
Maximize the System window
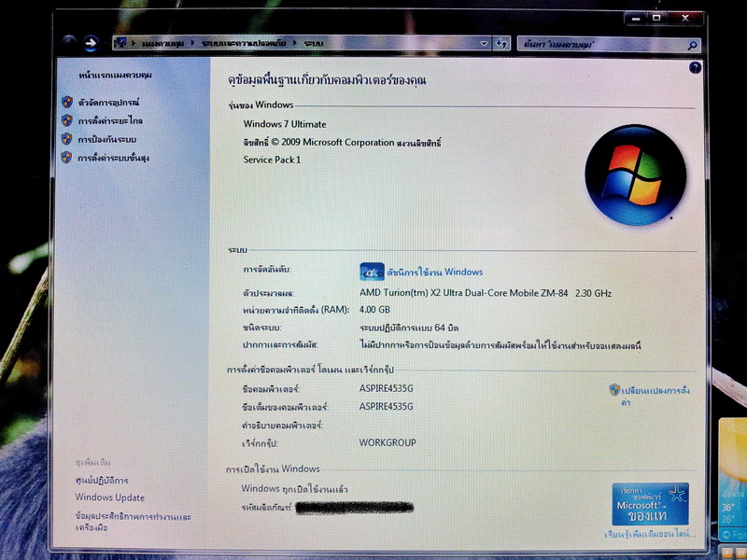656,18
